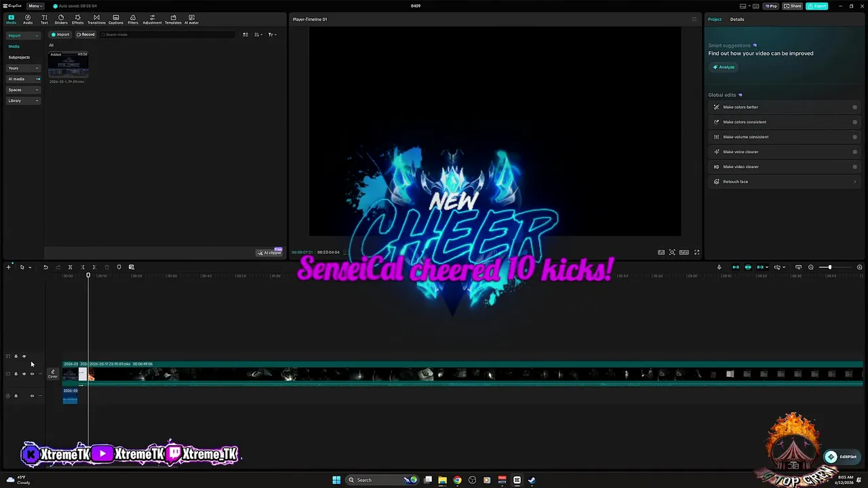Click the marker shield icon in the timeline toolbar

point(119,267)
